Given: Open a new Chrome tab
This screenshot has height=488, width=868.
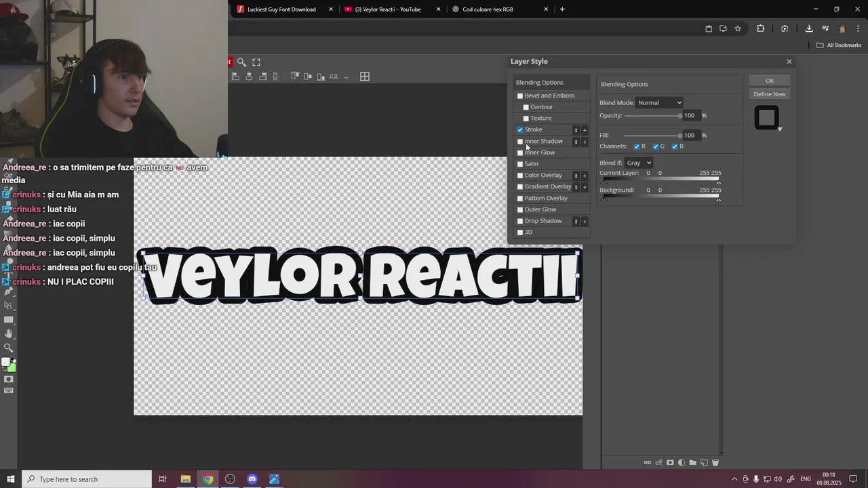Looking at the screenshot, I should (562, 9).
